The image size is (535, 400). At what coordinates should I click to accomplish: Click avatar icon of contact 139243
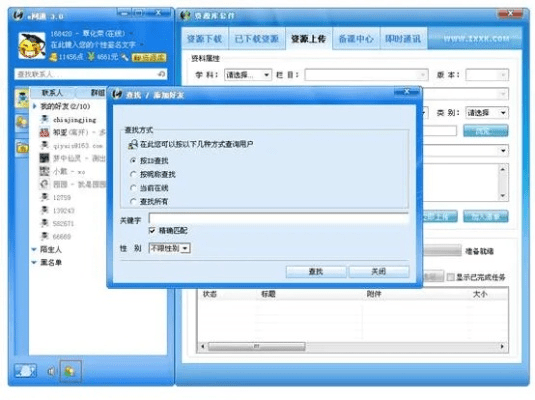(44, 210)
